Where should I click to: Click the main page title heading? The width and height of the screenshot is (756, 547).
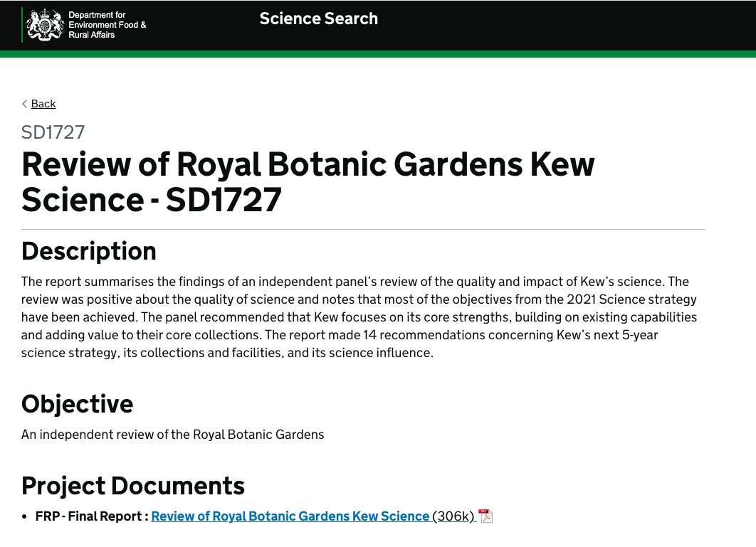(308, 181)
